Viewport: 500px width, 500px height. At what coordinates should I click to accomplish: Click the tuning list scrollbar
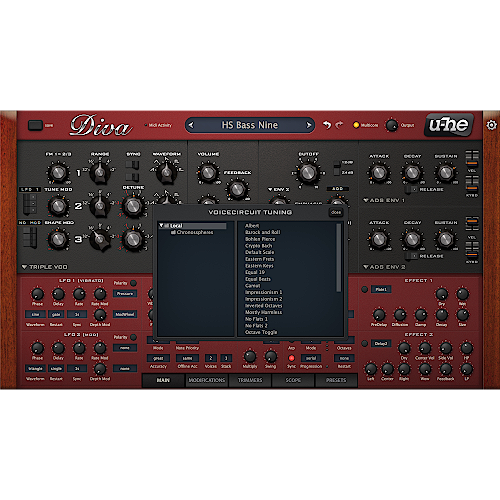339,257
